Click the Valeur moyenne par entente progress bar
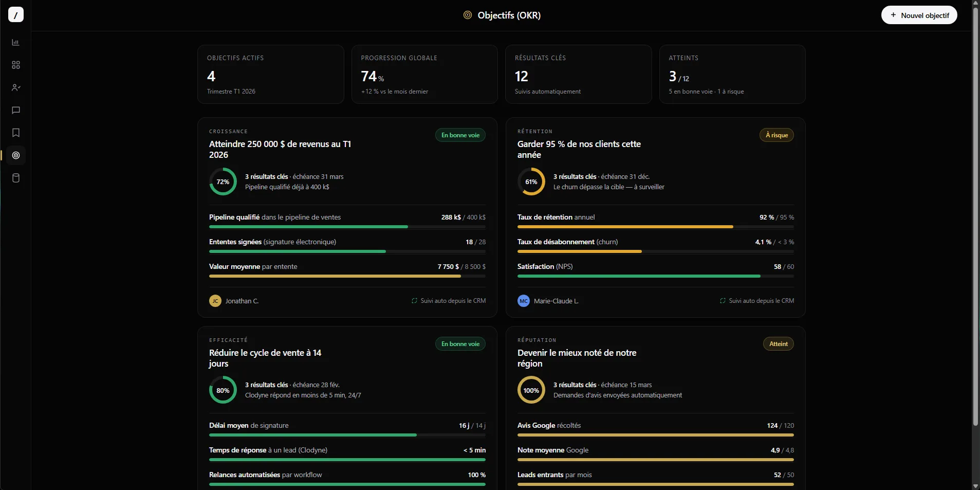This screenshot has width=980, height=490. pyautogui.click(x=347, y=276)
